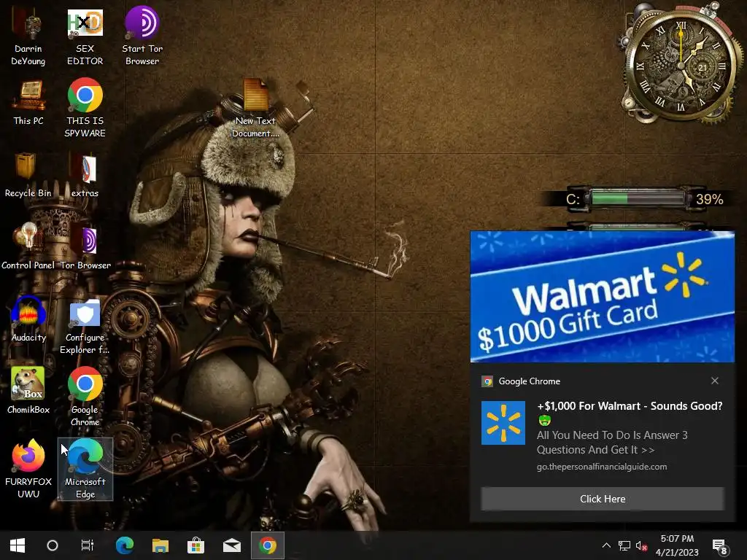This screenshot has height=560, width=747.
Task: Click the Walmart spark logo thumbnail in notification
Action: 503,423
